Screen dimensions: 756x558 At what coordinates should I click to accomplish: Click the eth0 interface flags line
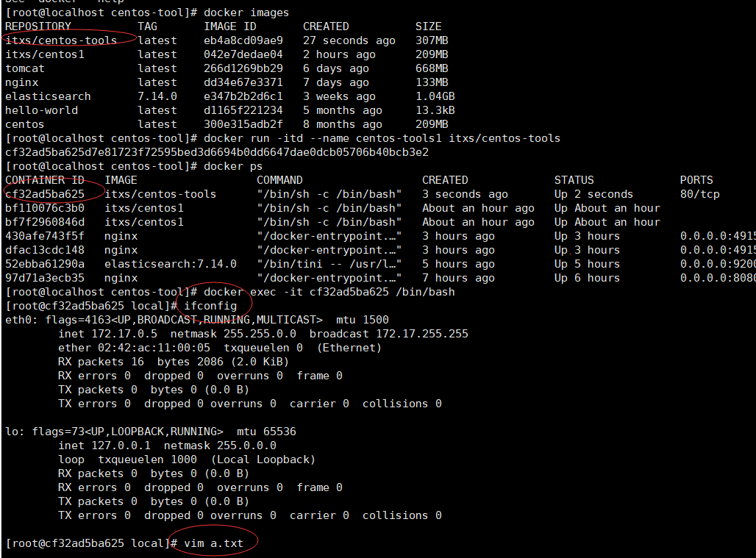tap(196, 320)
